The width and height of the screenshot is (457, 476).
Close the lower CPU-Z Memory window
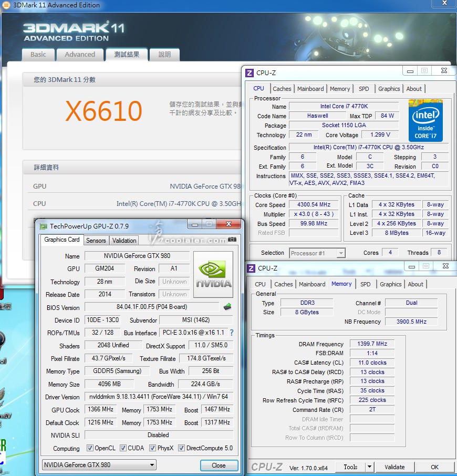(445, 266)
